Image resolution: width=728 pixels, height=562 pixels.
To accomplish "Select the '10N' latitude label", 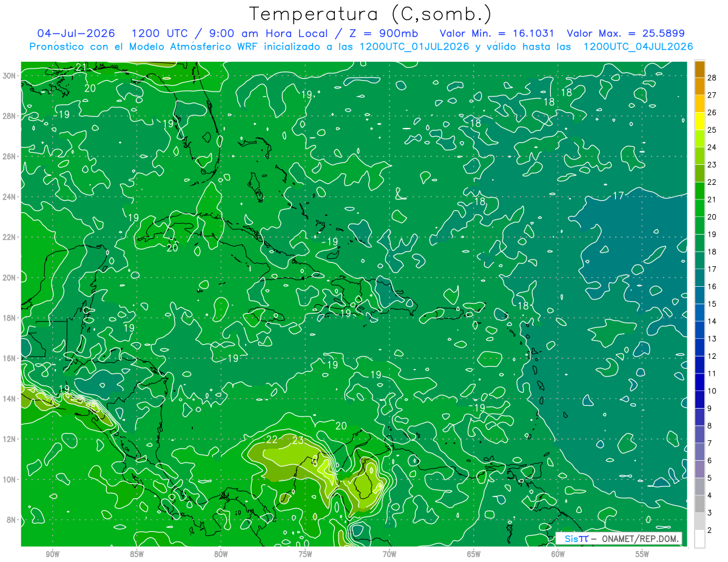I will pyautogui.click(x=10, y=480).
